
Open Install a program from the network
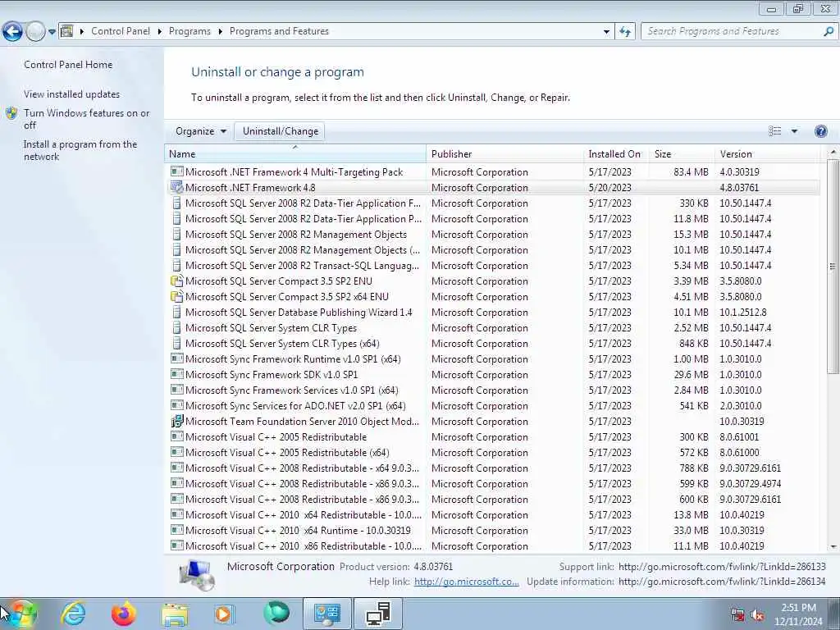click(x=80, y=150)
